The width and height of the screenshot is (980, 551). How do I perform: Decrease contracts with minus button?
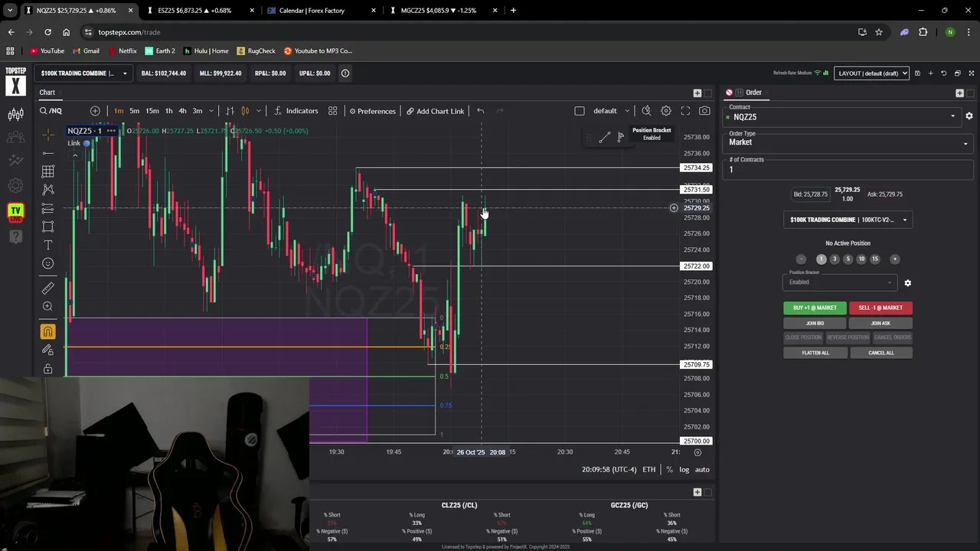coord(801,259)
